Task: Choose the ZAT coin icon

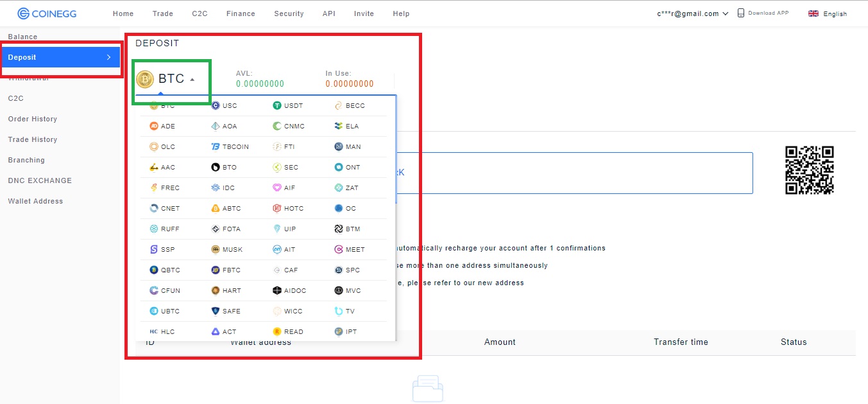Action: click(x=339, y=188)
